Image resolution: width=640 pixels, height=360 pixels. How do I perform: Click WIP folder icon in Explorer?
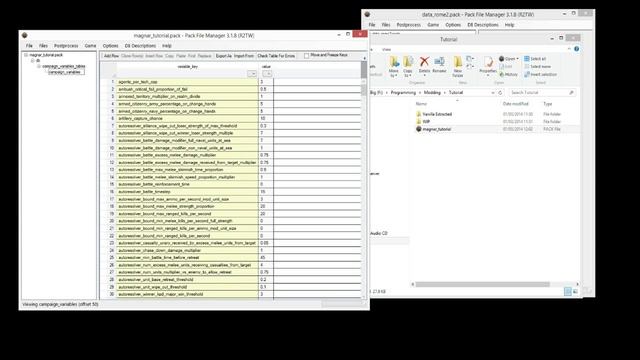(x=418, y=122)
